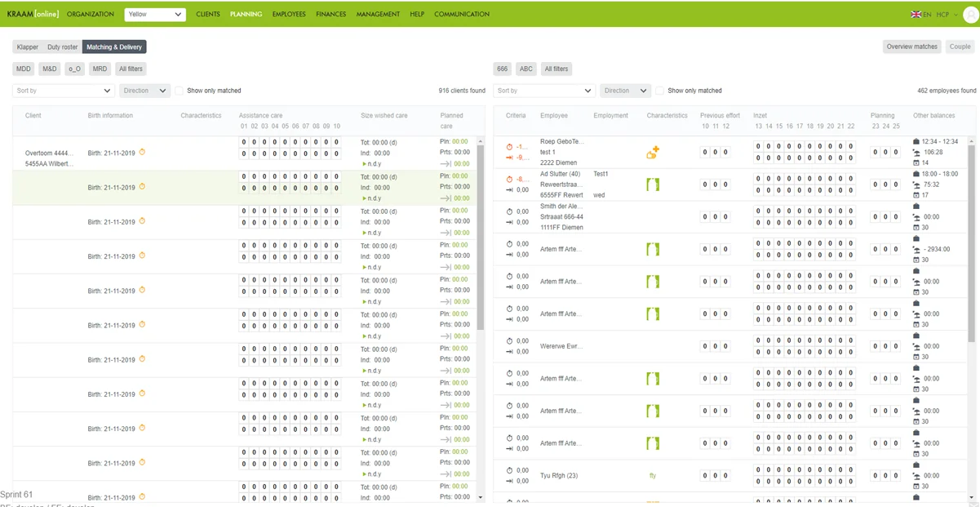The height and width of the screenshot is (507, 980).
Task: Click green play arrow in Overtoom row
Action: click(x=364, y=164)
